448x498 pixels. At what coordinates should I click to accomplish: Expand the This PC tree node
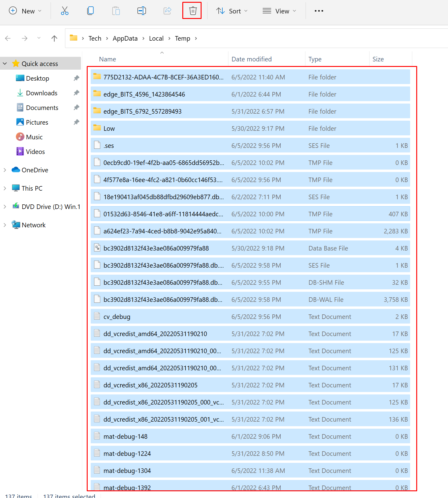[x=5, y=188]
